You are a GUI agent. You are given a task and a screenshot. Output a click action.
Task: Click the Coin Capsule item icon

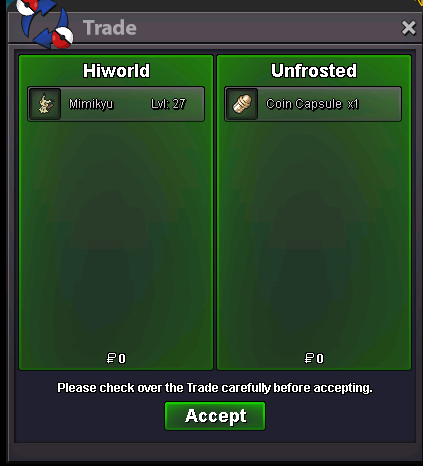242,104
